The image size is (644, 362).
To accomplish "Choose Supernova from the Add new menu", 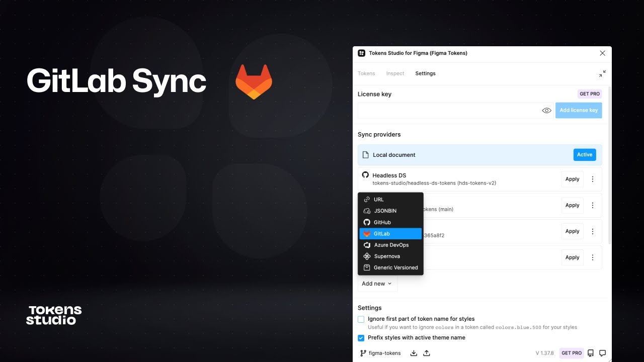I will click(x=390, y=256).
